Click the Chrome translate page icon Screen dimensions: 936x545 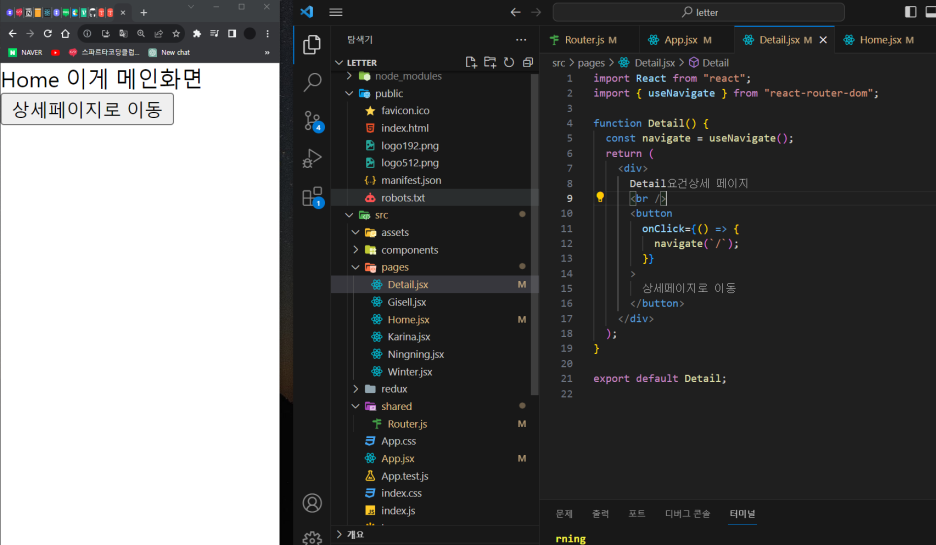(x=123, y=33)
